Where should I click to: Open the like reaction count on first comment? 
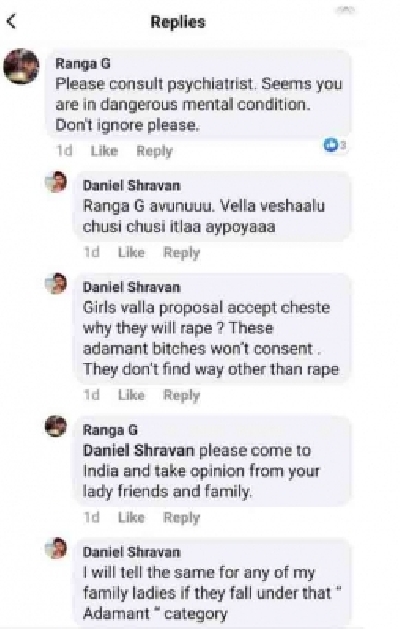click(335, 145)
